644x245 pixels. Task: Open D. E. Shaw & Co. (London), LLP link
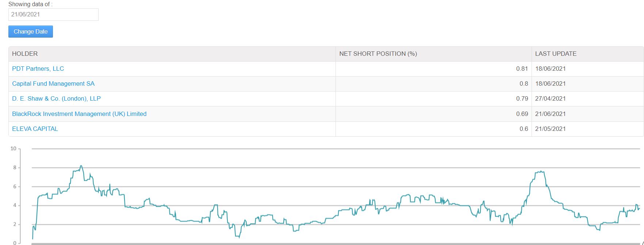coord(56,98)
